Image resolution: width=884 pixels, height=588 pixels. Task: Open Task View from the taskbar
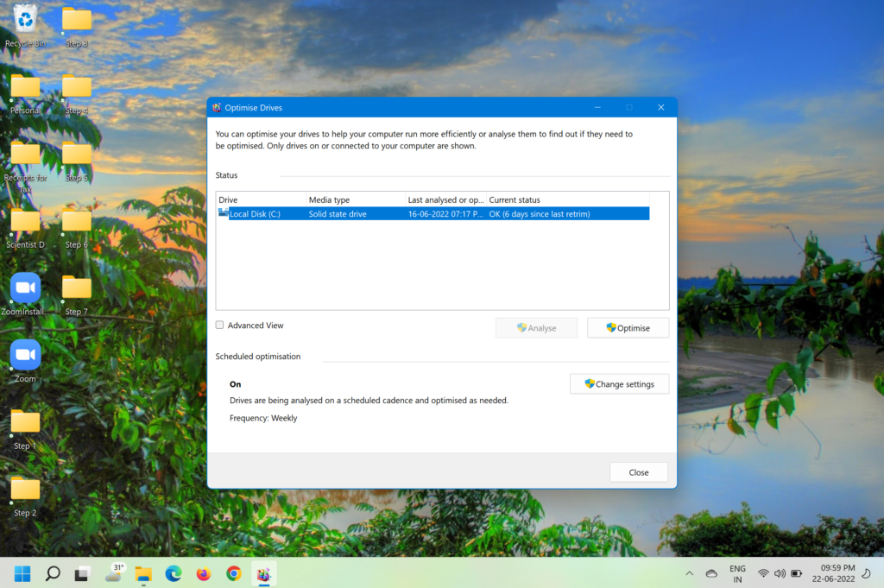(x=82, y=574)
